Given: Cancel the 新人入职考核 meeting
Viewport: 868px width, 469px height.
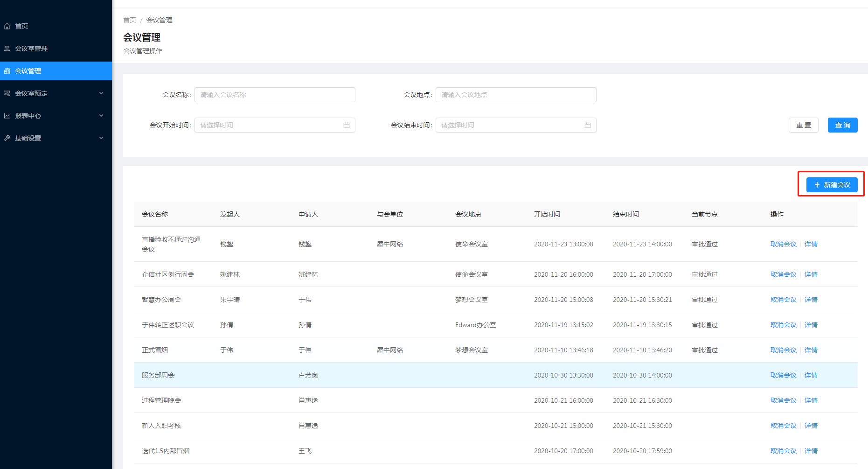Looking at the screenshot, I should click(784, 426).
